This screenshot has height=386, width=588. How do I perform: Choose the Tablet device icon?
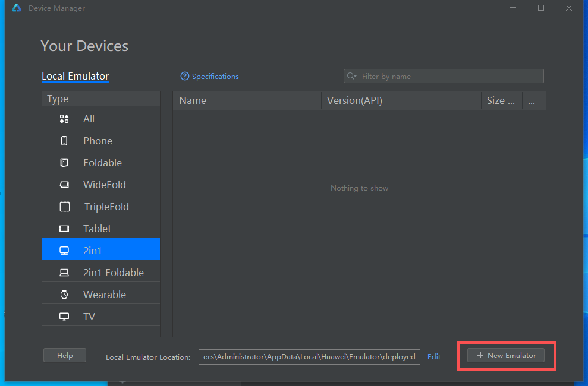click(64, 229)
